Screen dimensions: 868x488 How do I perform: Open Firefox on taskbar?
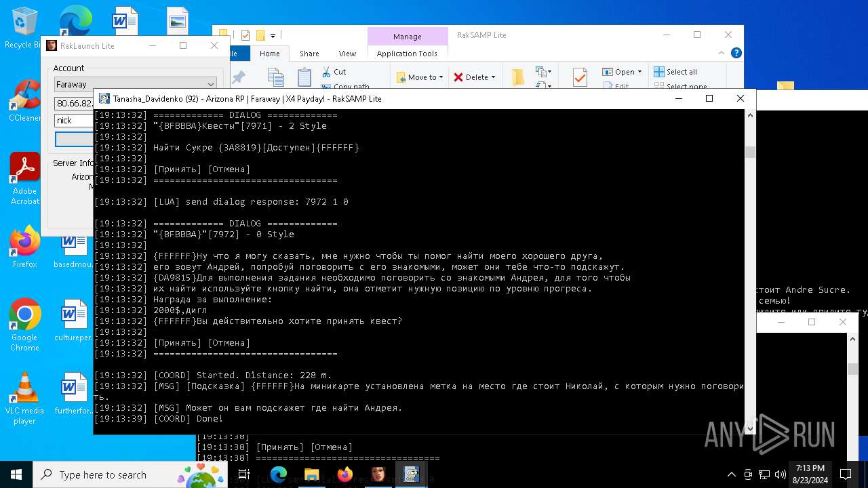pos(345,474)
